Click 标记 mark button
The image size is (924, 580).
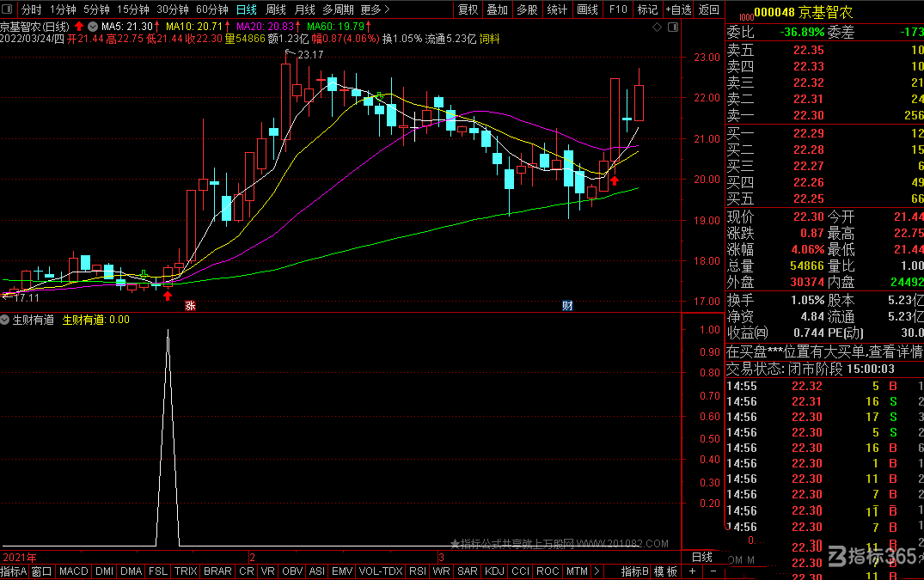(x=647, y=9)
